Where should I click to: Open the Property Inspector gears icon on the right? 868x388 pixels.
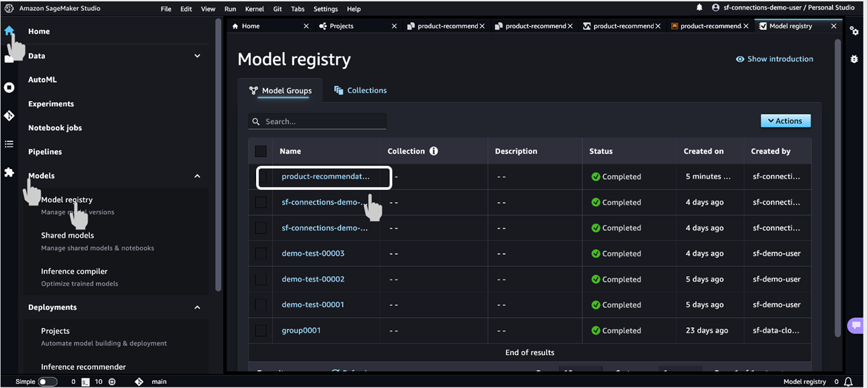pos(855,31)
